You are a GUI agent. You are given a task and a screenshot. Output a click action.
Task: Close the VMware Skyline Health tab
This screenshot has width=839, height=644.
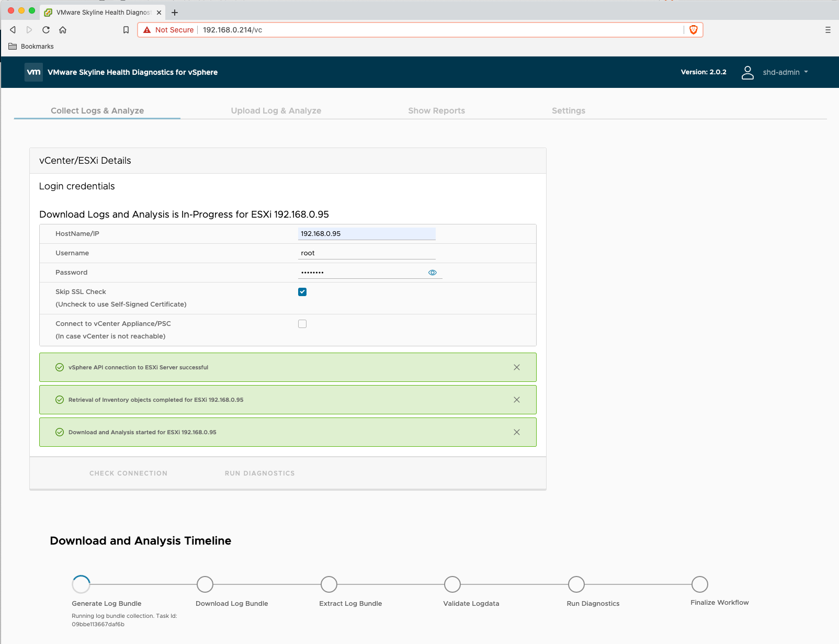point(159,13)
